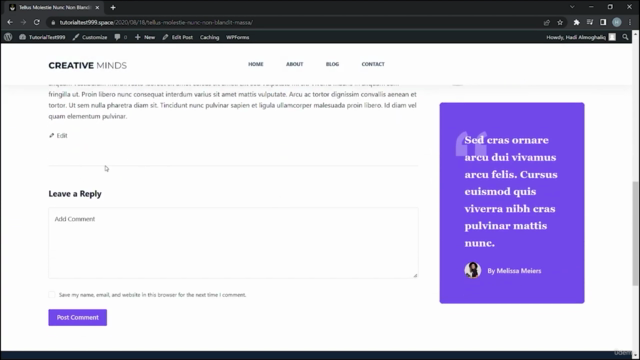Check the Save my name, email checkbox

[x=52, y=295]
